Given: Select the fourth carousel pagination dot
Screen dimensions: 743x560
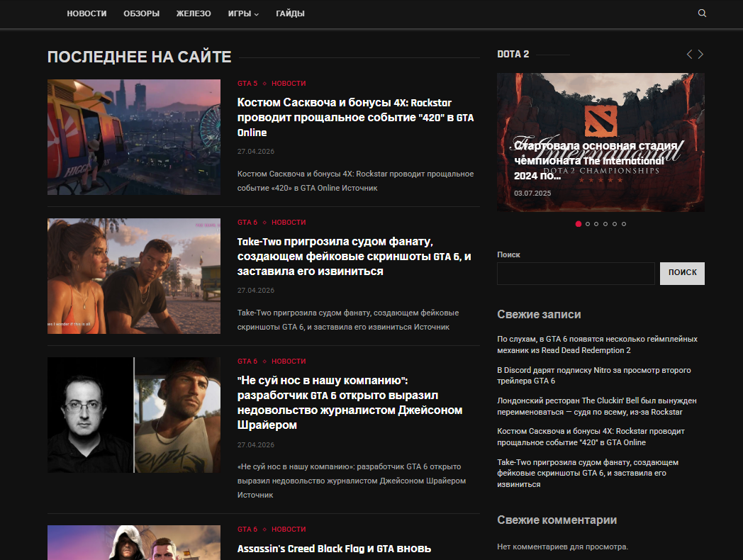Looking at the screenshot, I should (x=605, y=224).
